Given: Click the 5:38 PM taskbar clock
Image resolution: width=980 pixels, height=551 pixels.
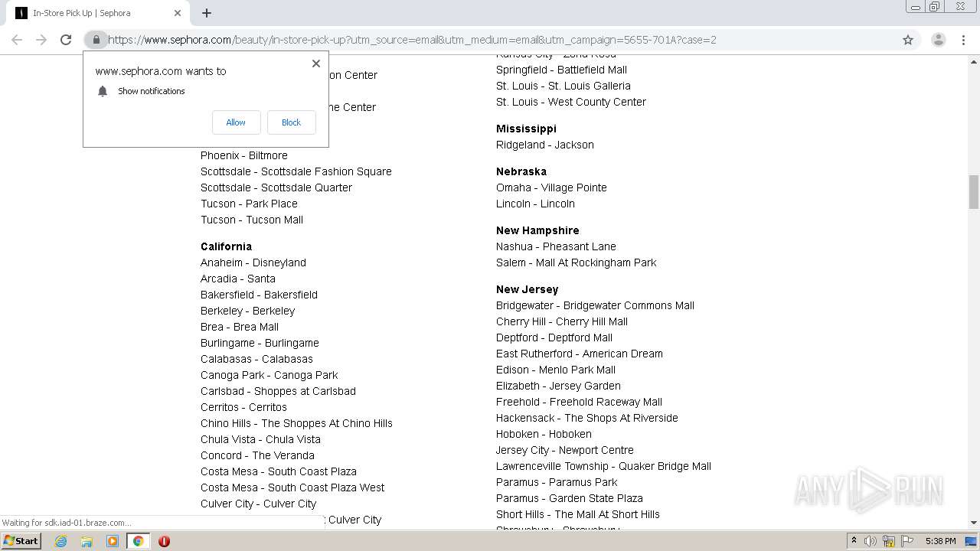Looking at the screenshot, I should click(940, 541).
